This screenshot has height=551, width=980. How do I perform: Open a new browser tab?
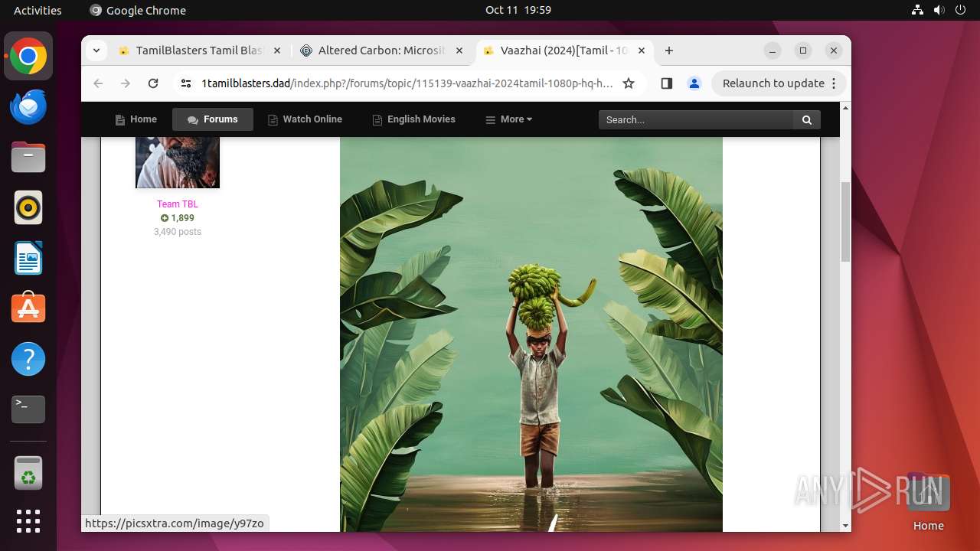669,51
